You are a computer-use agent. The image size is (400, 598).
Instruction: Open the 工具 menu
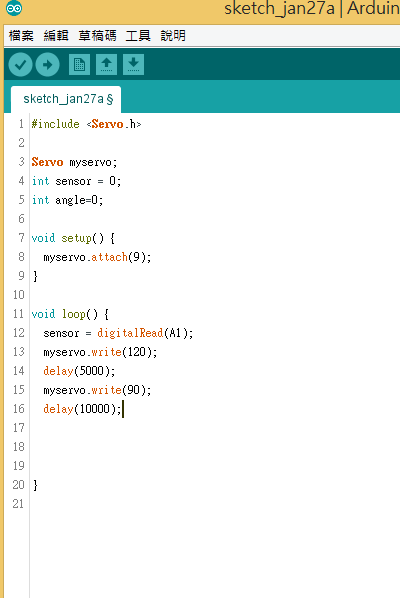tap(138, 36)
